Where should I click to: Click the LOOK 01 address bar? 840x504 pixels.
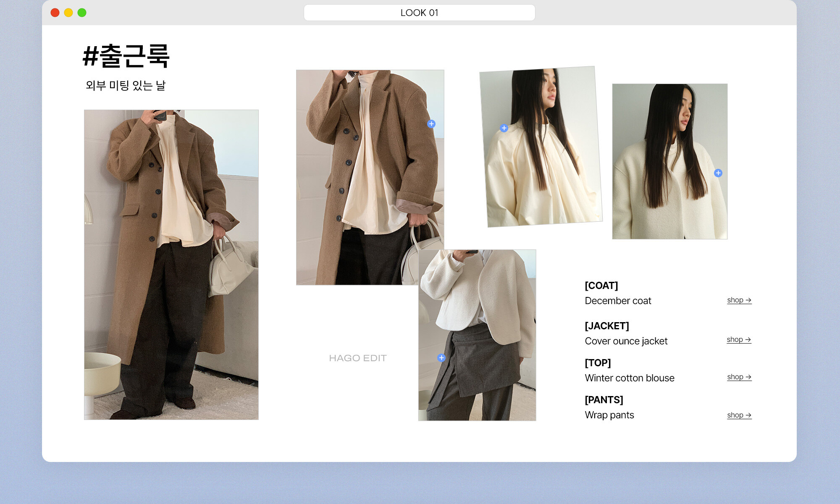point(419,13)
